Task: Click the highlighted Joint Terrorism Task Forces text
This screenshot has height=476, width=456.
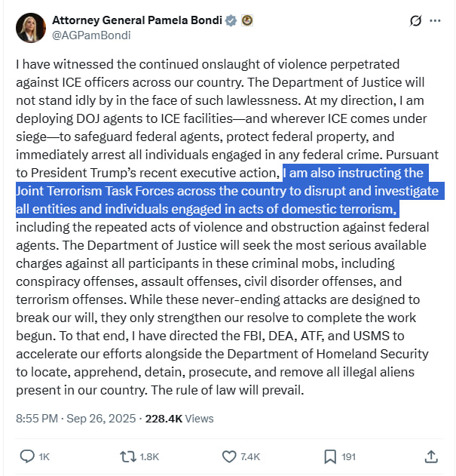Action: pyautogui.click(x=93, y=191)
